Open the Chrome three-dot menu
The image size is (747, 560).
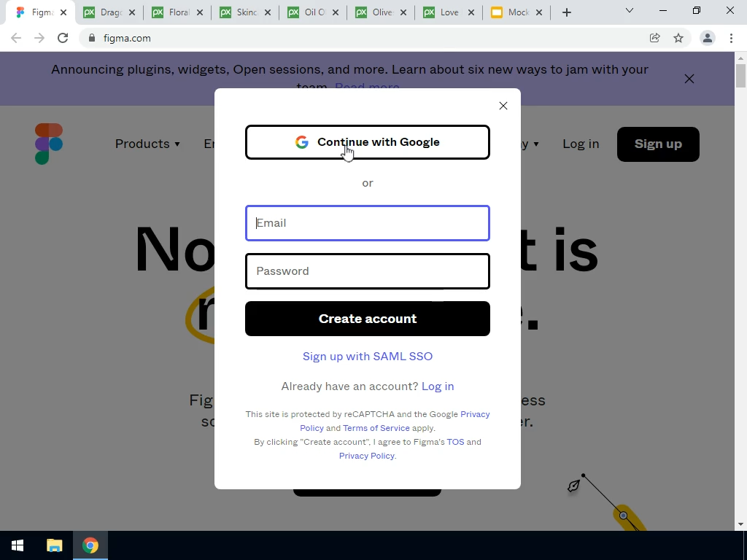(731, 38)
